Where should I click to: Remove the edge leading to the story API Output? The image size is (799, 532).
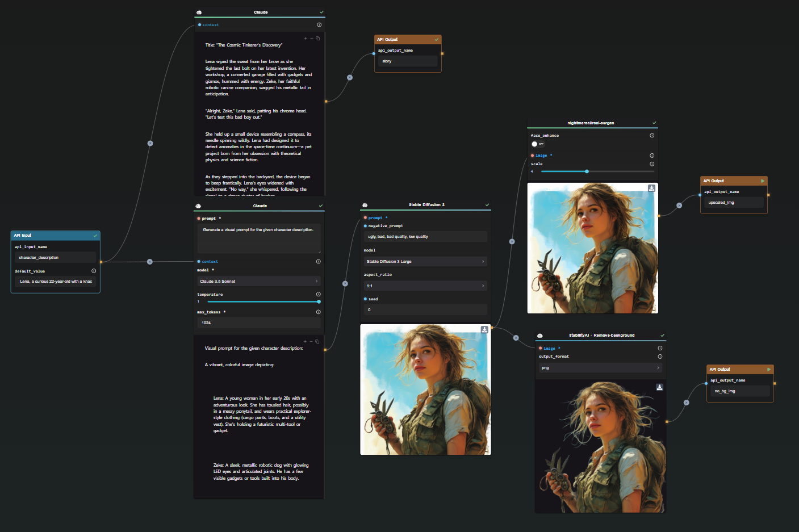coord(350,77)
